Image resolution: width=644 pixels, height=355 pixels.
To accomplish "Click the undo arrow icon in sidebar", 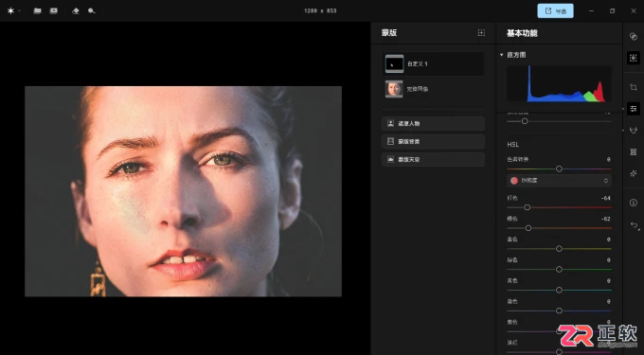I will pyautogui.click(x=635, y=225).
